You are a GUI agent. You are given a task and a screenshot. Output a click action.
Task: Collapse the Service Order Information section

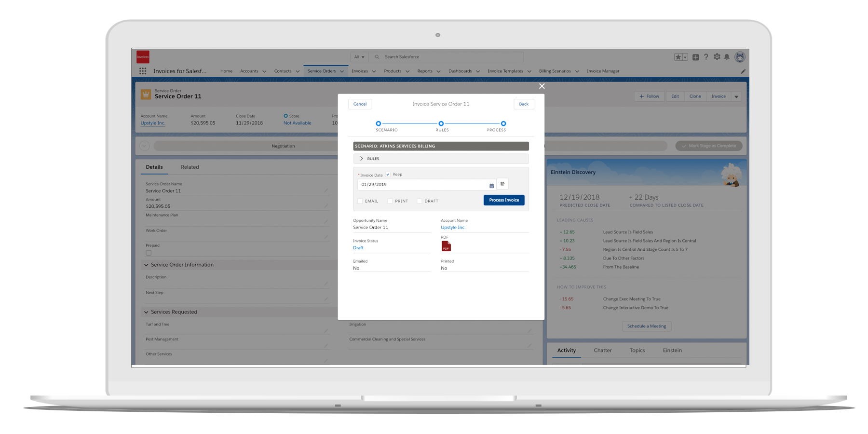(x=146, y=265)
